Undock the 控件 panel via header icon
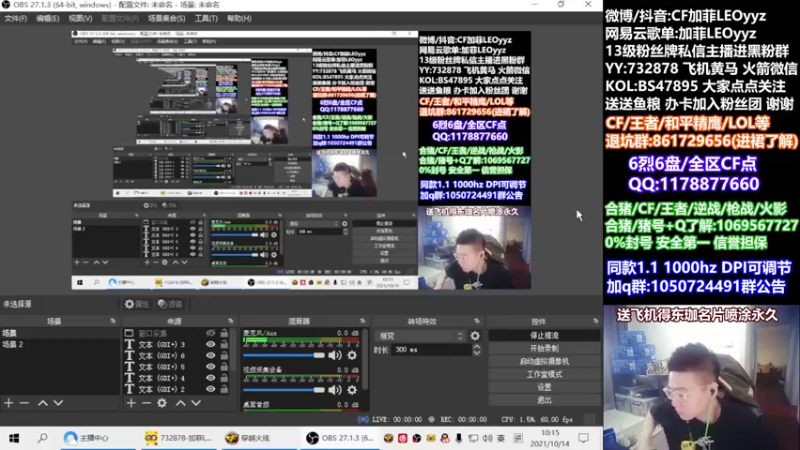 (595, 321)
